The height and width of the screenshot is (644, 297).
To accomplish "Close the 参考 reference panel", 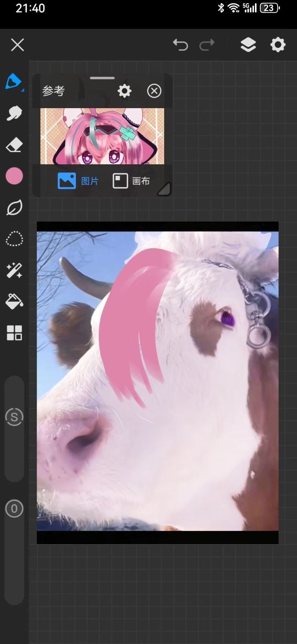I will click(154, 91).
